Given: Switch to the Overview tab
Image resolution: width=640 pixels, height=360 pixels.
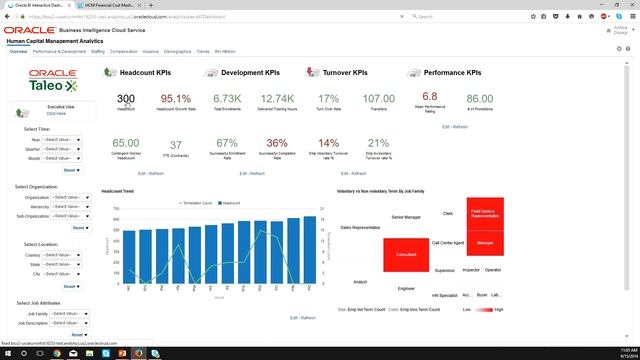Looking at the screenshot, I should [18, 52].
